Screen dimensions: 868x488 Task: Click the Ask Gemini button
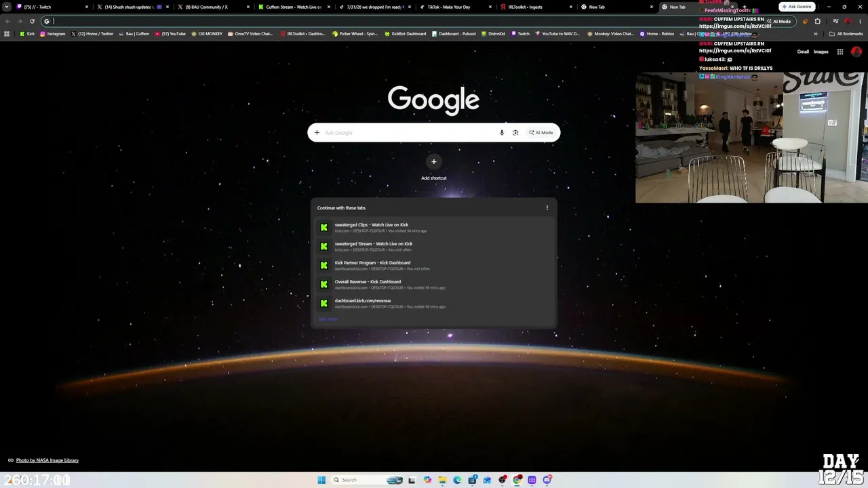(797, 7)
